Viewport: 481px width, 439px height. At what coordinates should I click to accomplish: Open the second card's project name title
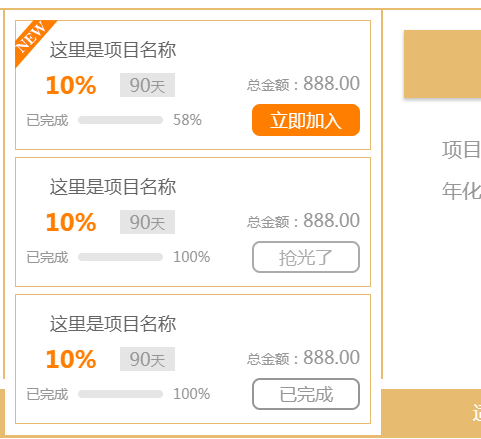tap(113, 187)
